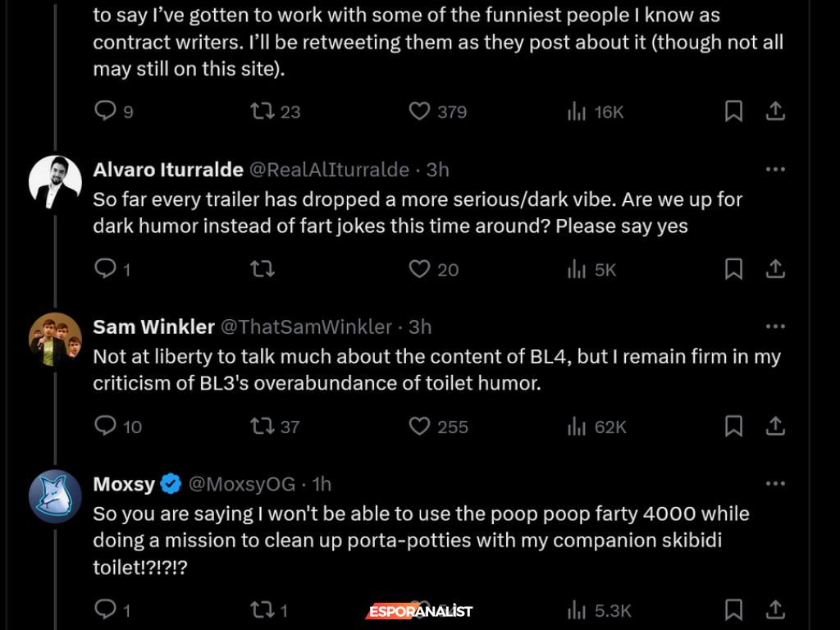The height and width of the screenshot is (630, 840).
Task: Bookmark Sam Winkler's reply
Action: 733,427
